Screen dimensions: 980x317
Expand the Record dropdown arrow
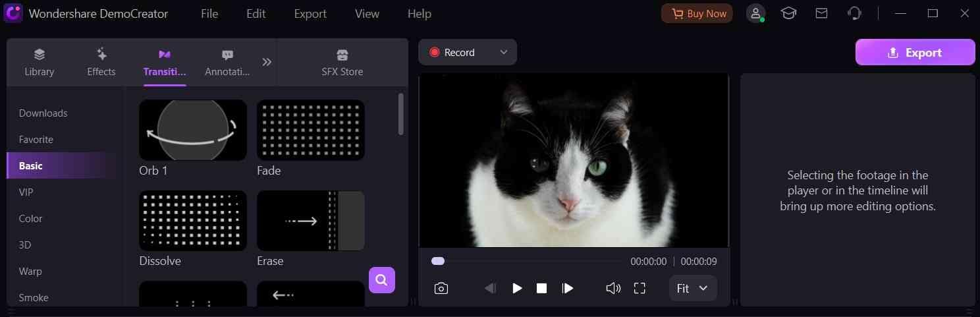[504, 53]
